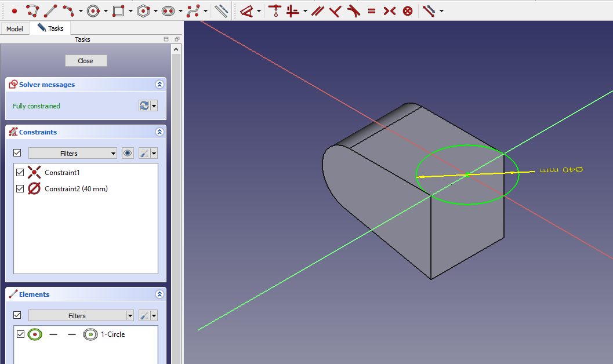Switch to the Model tab

14,29
